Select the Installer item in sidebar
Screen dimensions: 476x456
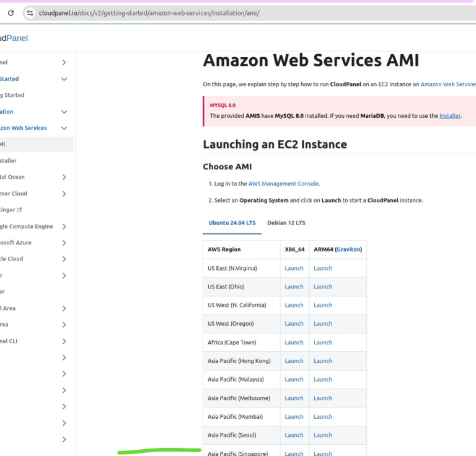(x=9, y=161)
